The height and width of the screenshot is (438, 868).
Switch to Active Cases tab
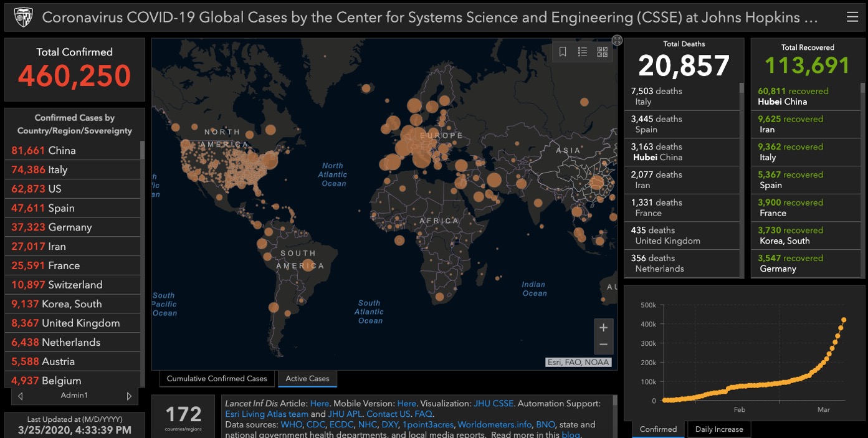click(308, 378)
